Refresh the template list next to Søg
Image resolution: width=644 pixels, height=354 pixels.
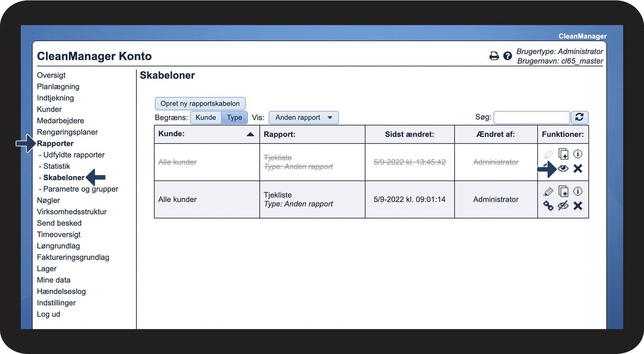point(579,117)
